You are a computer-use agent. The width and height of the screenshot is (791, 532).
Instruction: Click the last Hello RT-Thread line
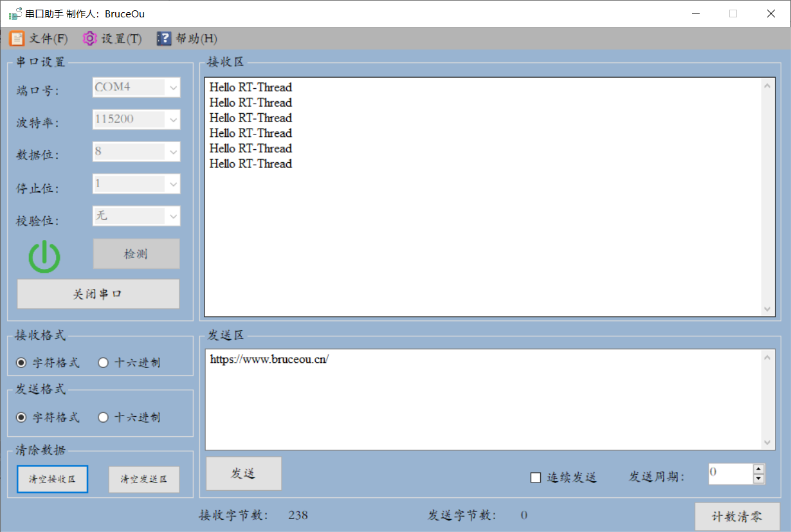[251, 164]
